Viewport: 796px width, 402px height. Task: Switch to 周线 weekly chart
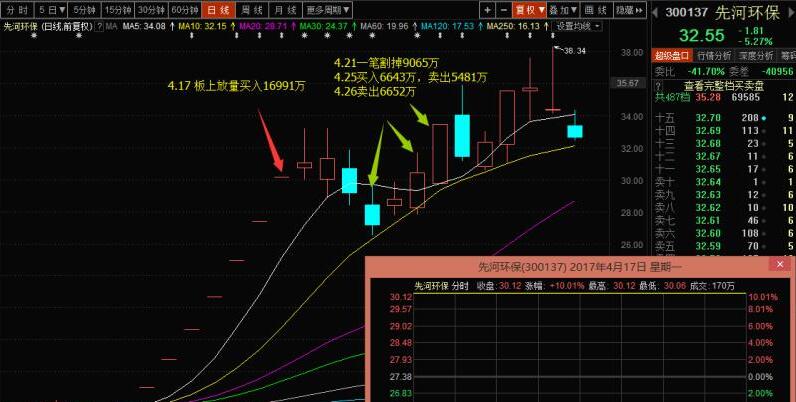point(252,10)
